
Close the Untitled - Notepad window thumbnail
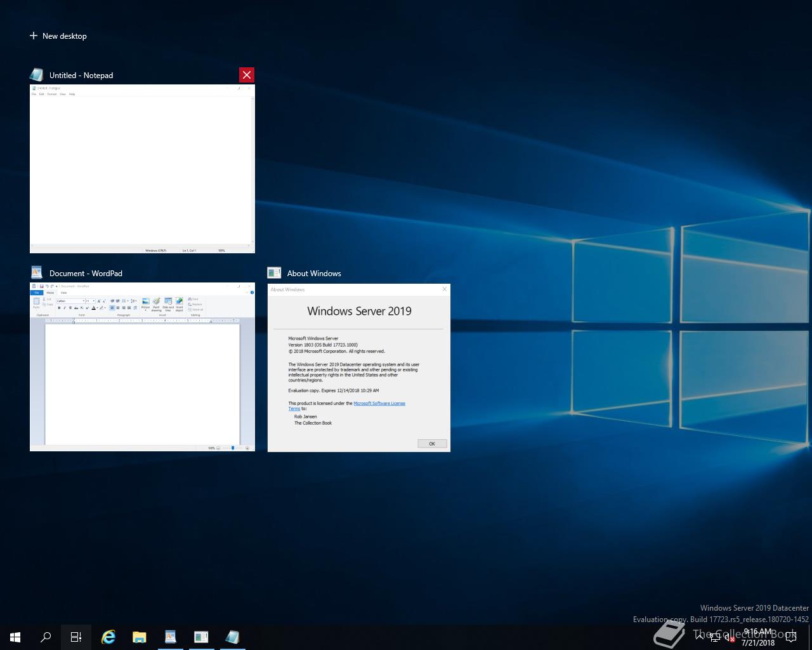point(247,75)
